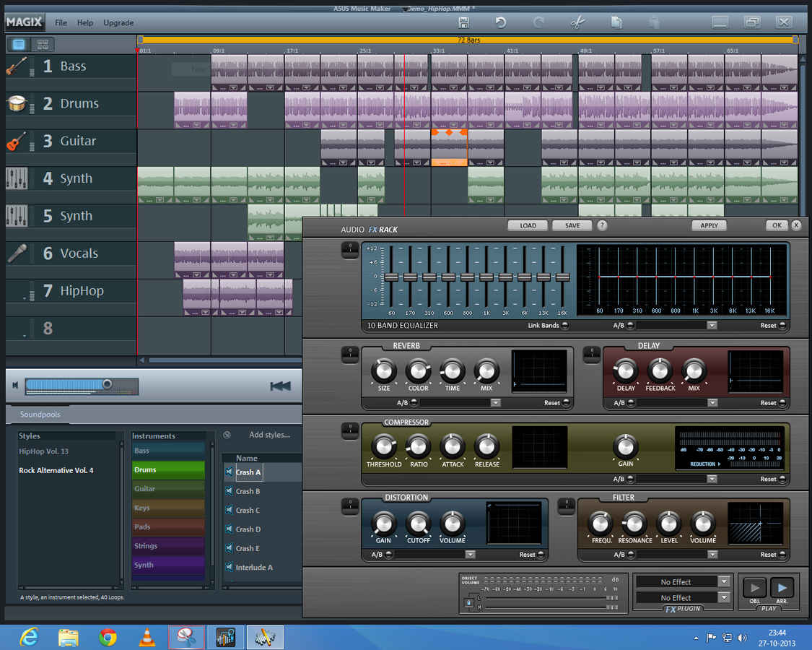Click the transport volume slider handle
This screenshot has width=812, height=650.
pos(108,384)
